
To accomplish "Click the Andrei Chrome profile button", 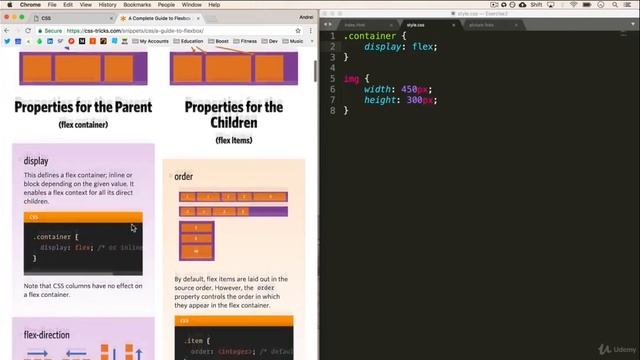I will pos(306,17).
